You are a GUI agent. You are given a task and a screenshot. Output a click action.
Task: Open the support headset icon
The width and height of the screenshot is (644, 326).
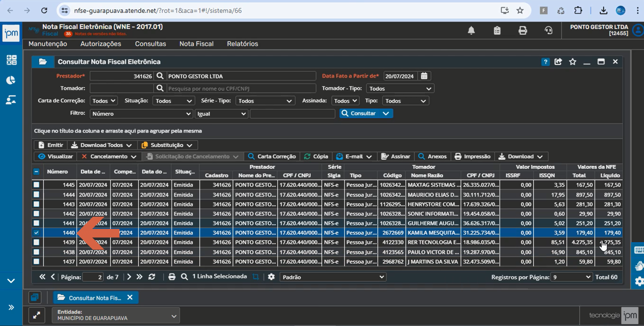point(549,31)
